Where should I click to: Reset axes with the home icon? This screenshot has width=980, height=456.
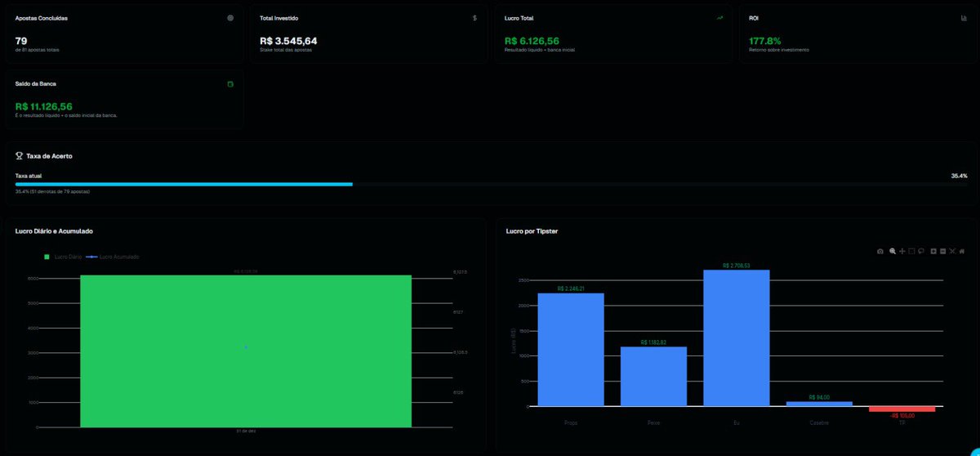pos(962,251)
